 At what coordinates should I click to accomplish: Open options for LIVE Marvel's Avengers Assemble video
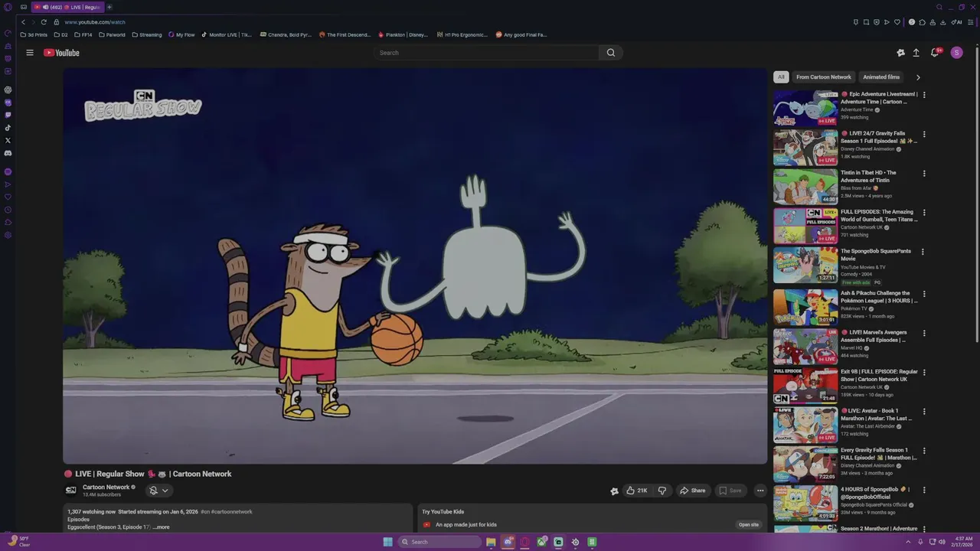tap(924, 333)
